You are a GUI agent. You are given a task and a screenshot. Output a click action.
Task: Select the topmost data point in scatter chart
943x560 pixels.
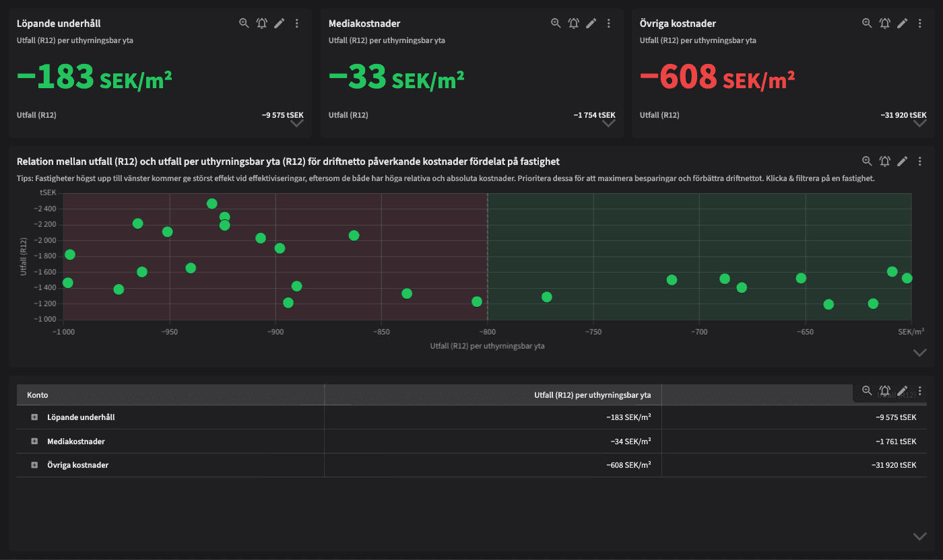point(212,203)
